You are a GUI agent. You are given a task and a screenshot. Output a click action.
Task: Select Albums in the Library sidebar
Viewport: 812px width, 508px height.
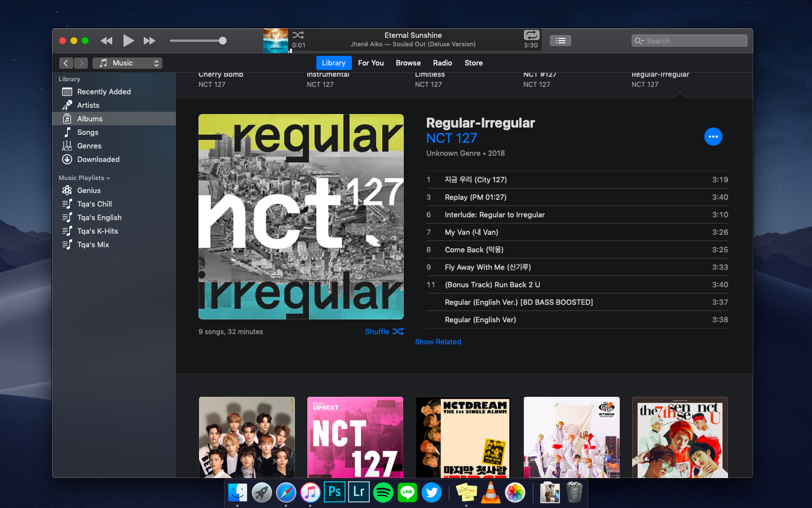click(114, 119)
